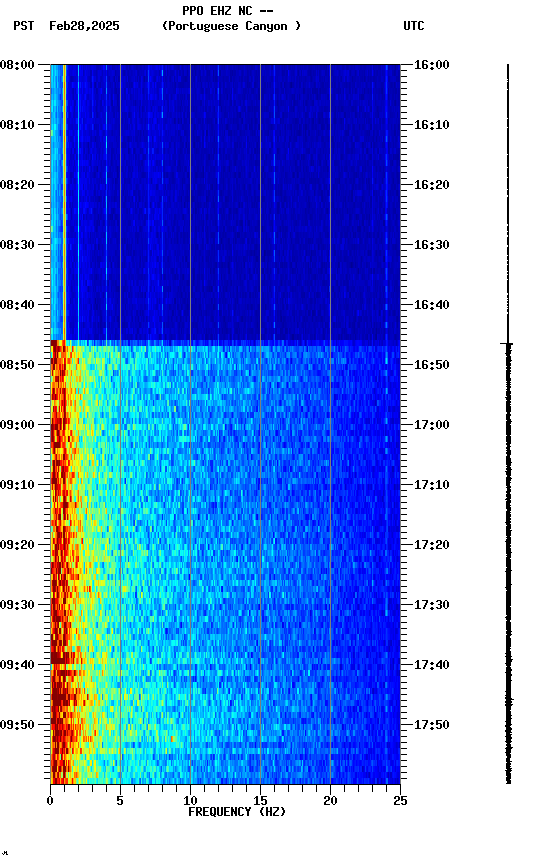Click the 08:10 PST time label
The height and width of the screenshot is (864, 552).
(x=17, y=125)
